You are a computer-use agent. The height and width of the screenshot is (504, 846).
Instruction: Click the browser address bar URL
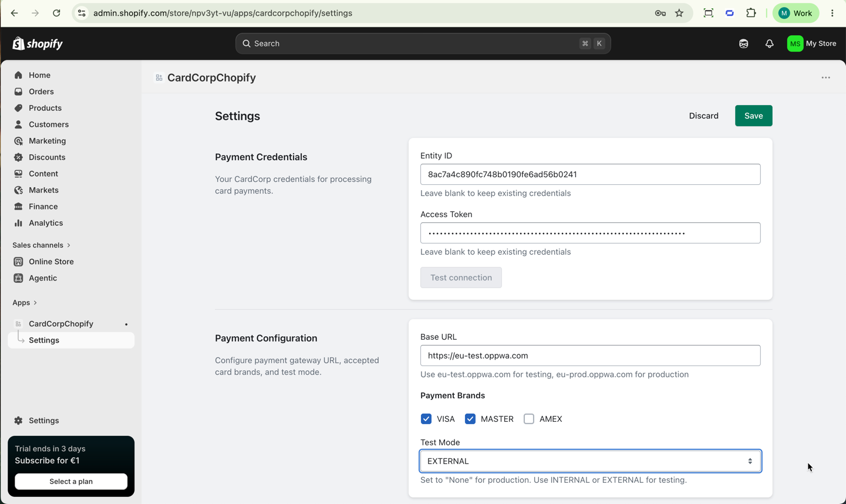223,13
